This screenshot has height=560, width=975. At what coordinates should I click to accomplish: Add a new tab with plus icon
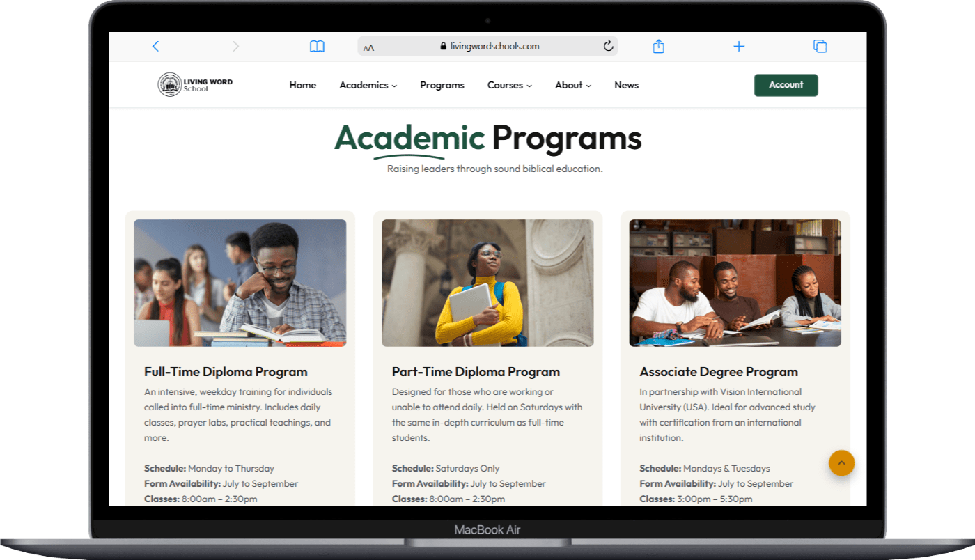tap(739, 47)
